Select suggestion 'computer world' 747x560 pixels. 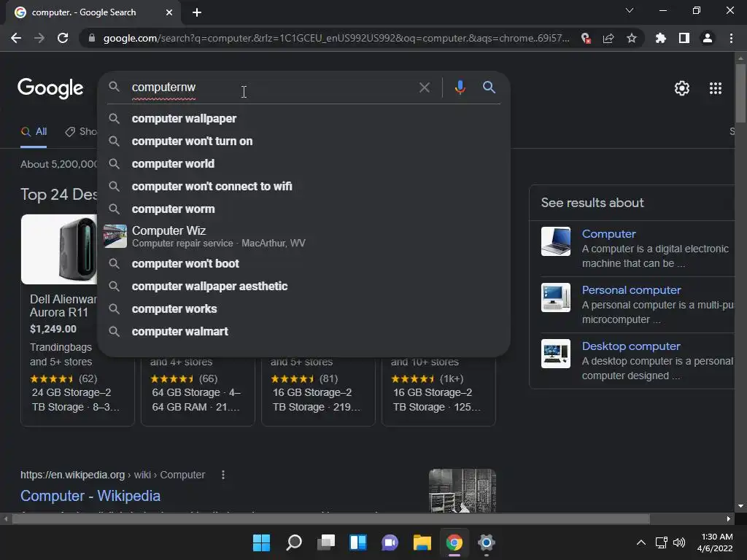(x=303, y=164)
